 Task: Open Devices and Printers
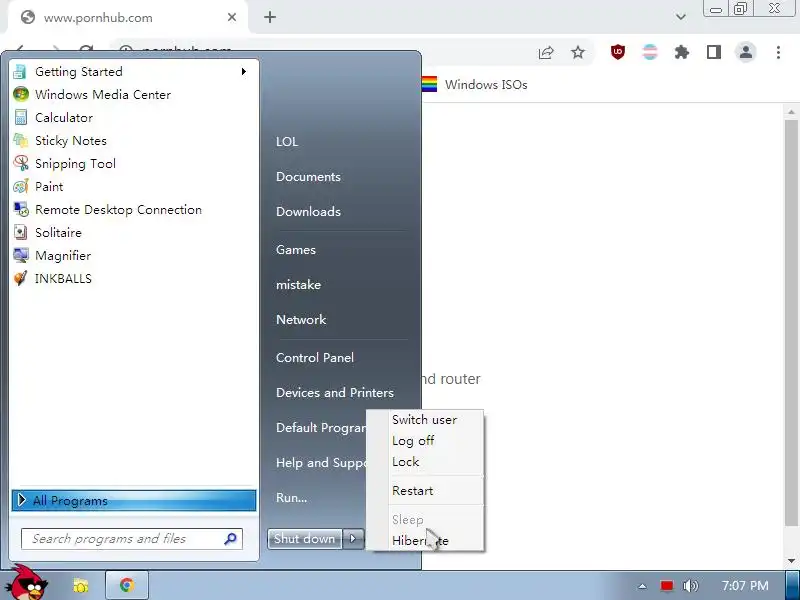point(335,392)
